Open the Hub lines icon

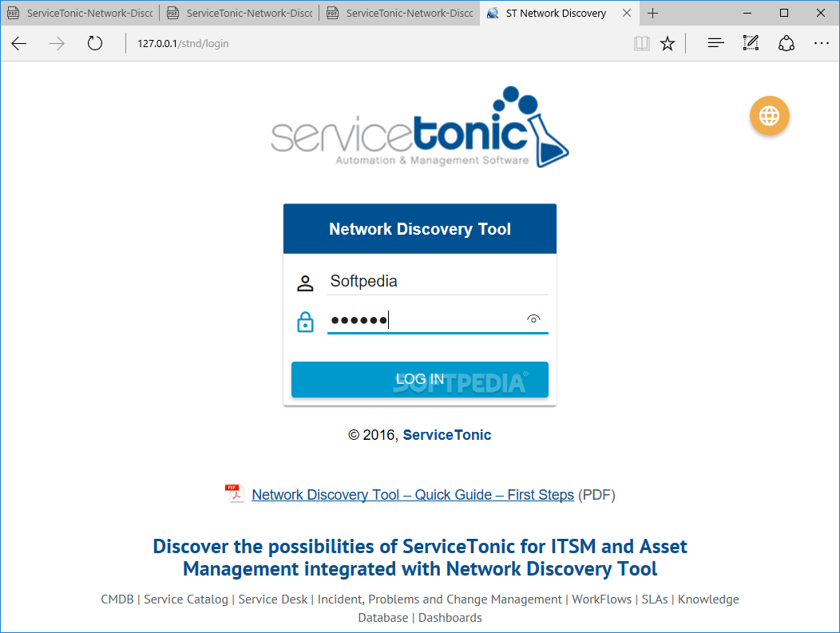(715, 43)
